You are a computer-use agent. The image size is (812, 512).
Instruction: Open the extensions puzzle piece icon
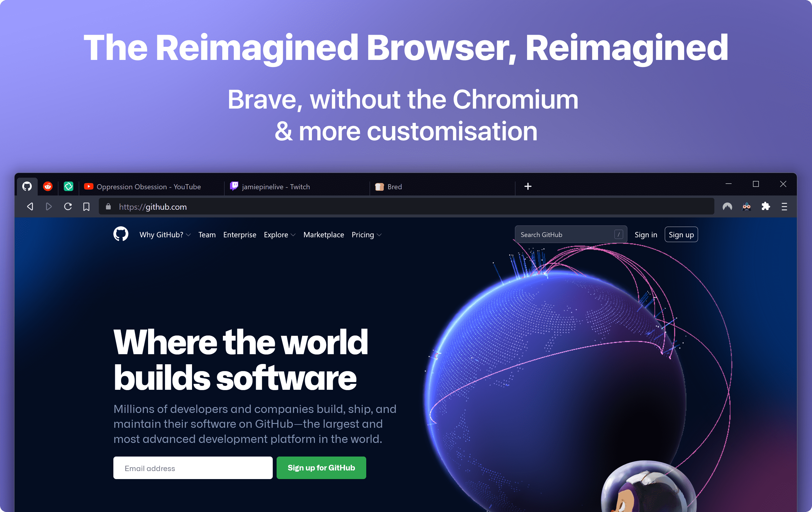767,206
